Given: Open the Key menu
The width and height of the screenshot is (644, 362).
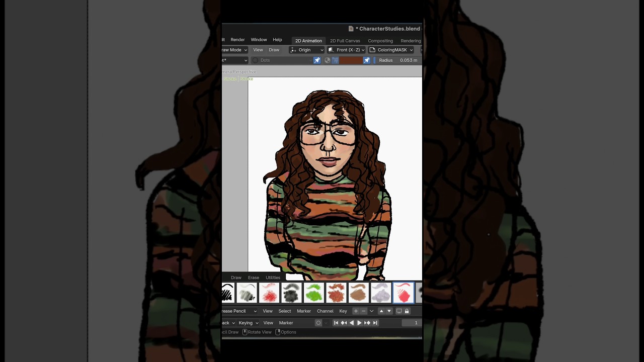Looking at the screenshot, I should [343, 311].
